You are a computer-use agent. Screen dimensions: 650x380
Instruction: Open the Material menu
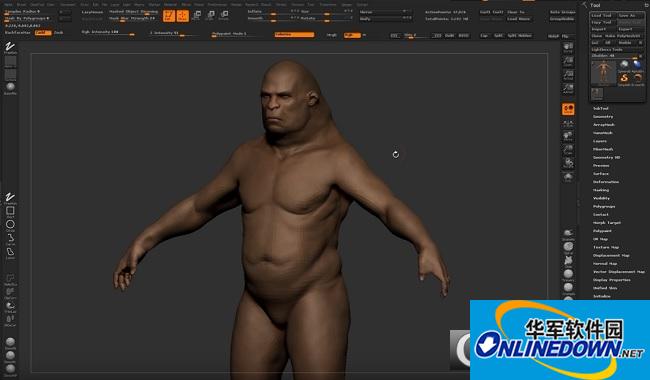tap(170, 5)
